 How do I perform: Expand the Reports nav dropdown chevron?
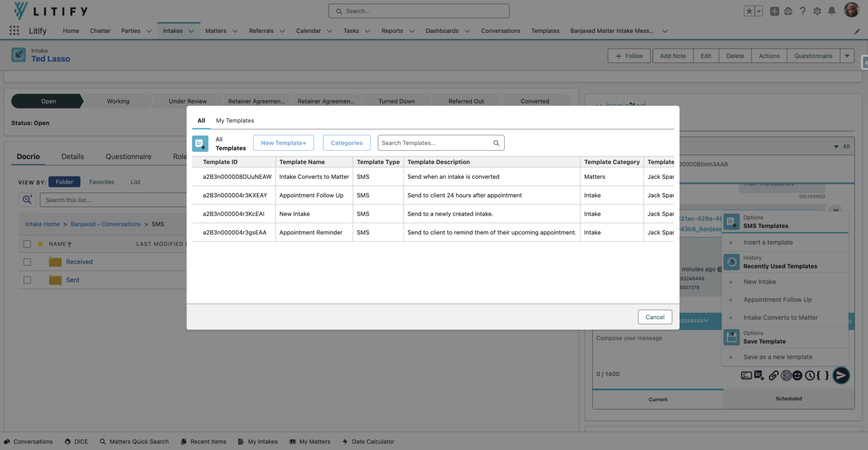tap(412, 31)
